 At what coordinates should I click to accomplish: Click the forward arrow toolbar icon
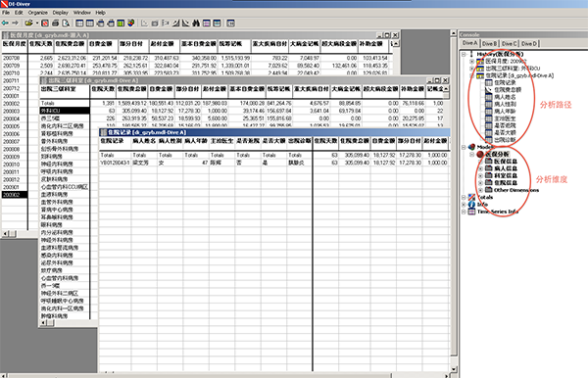point(15,23)
